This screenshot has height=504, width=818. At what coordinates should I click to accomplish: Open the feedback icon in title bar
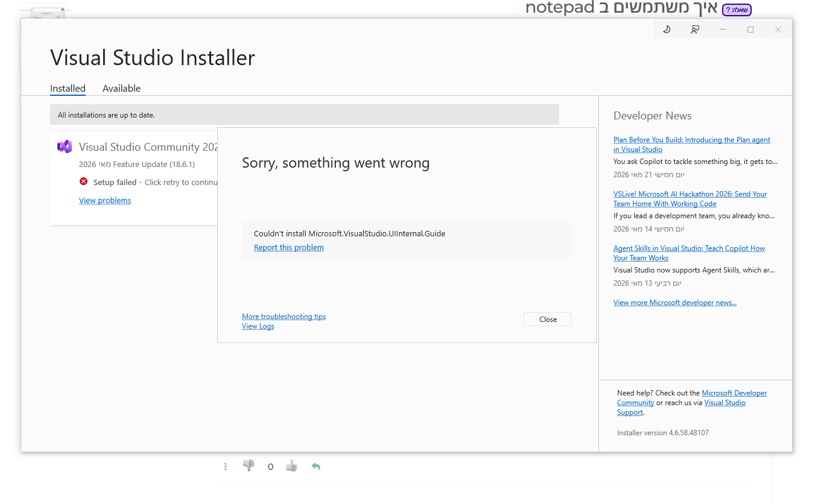[695, 30]
